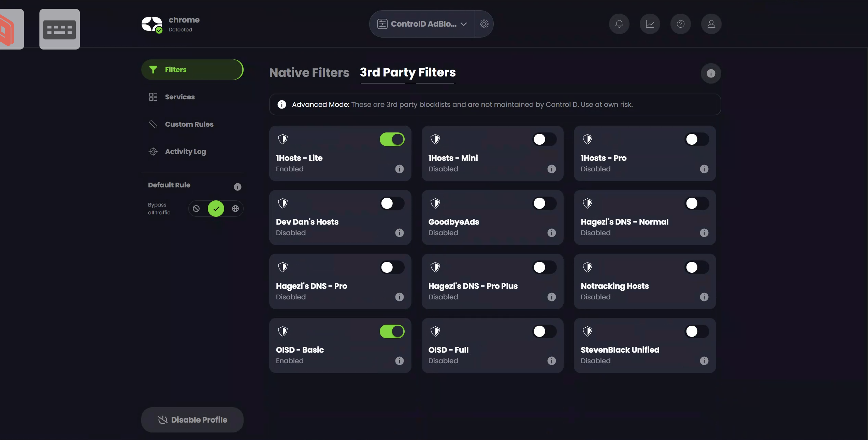
Task: Click the keyboard app icon
Action: (x=59, y=29)
